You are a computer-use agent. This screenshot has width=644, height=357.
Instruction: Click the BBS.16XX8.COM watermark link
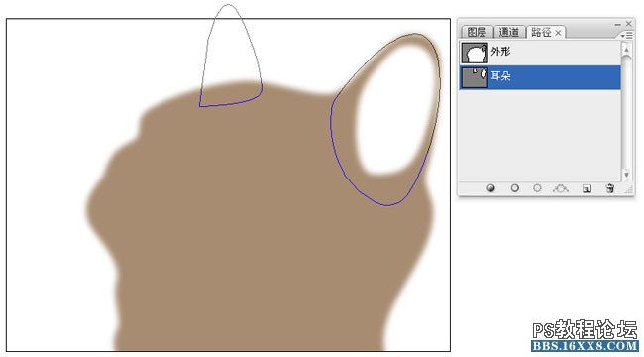click(585, 345)
